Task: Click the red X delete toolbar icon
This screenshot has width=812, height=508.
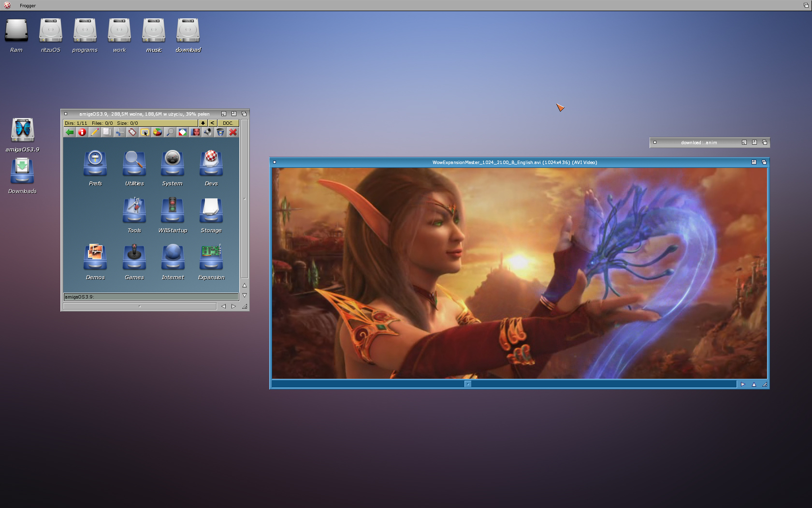Action: (233, 132)
